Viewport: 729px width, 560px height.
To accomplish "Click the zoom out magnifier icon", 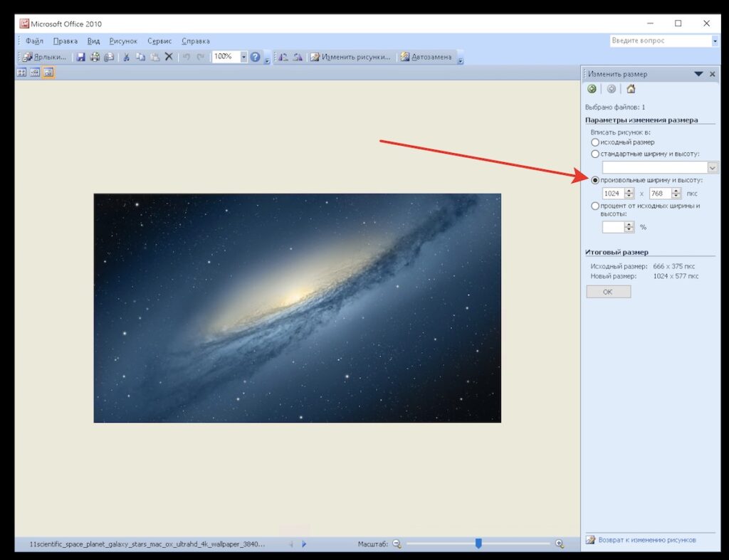I will (397, 544).
